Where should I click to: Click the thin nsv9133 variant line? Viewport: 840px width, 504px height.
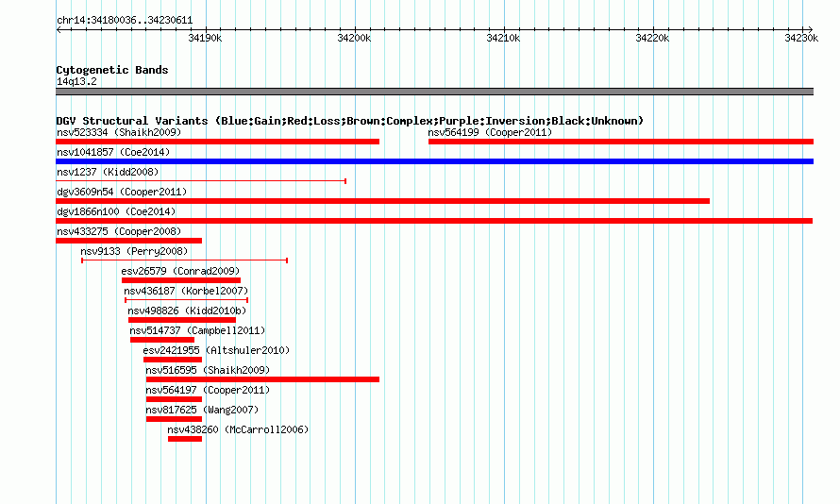[184, 260]
